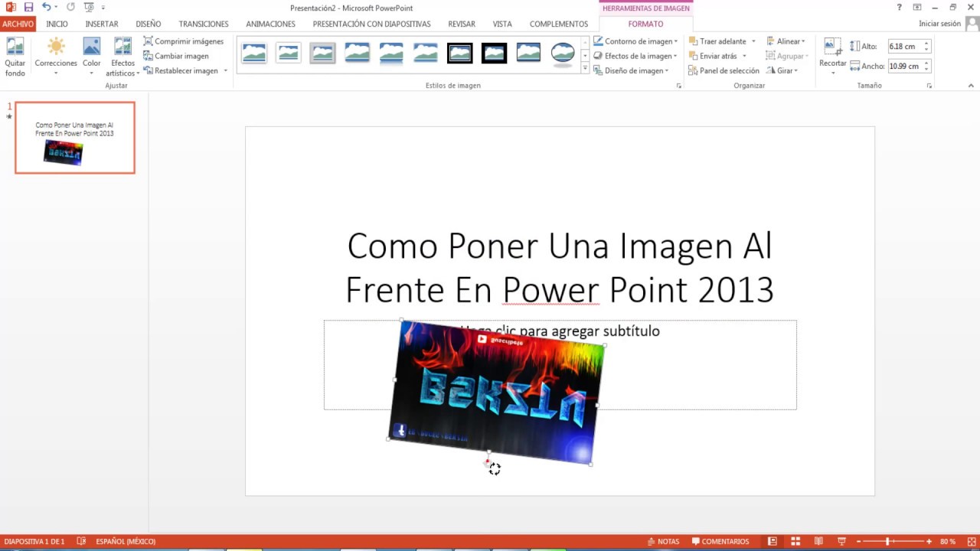Click NOTAS in status bar
The height and width of the screenshot is (551, 980).
pyautogui.click(x=663, y=542)
